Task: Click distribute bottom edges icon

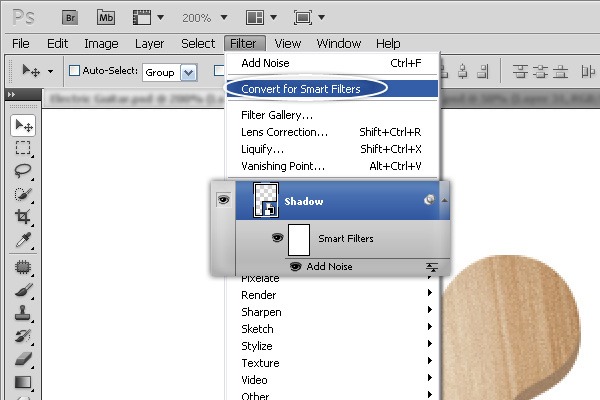Action: (560, 71)
